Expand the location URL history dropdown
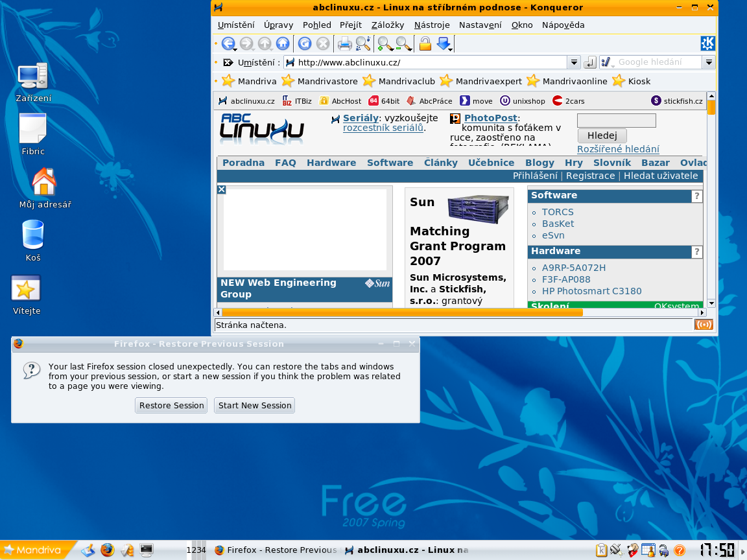The width and height of the screenshot is (747, 560). (574, 62)
